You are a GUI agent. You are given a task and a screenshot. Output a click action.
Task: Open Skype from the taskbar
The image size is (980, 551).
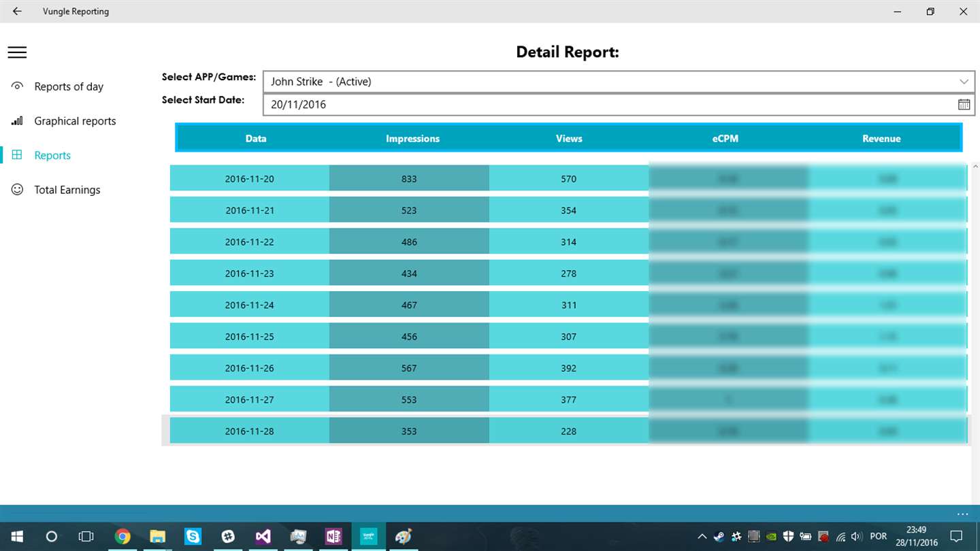(x=193, y=537)
